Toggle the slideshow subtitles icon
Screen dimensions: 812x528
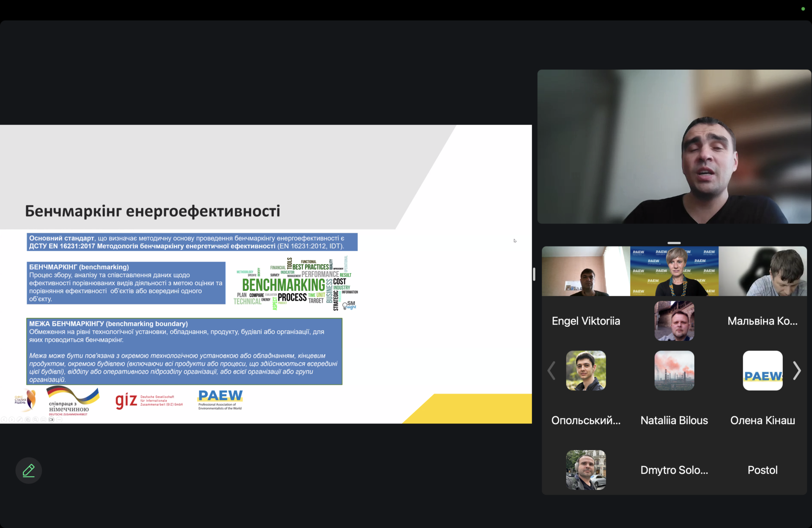coord(43,420)
